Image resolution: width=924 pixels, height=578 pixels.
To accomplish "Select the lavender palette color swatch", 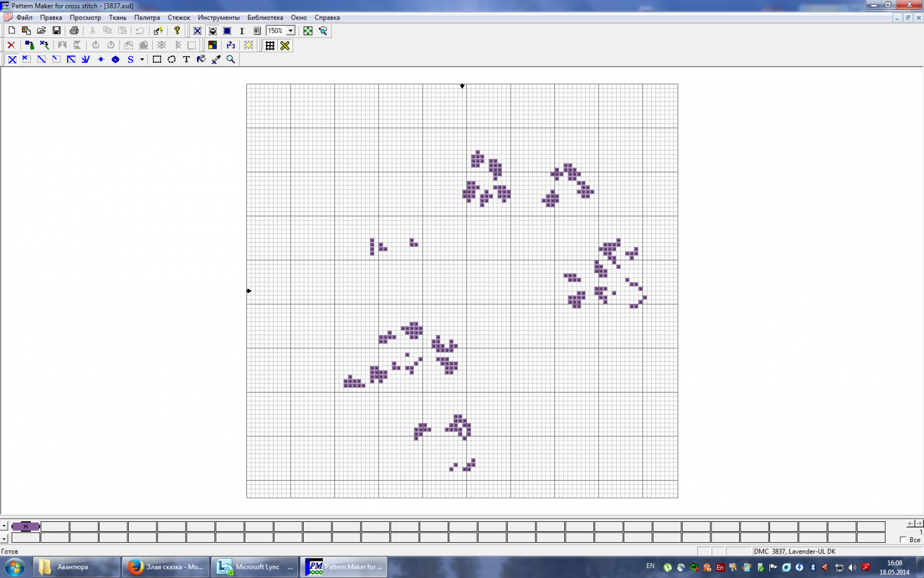I will [x=26, y=526].
